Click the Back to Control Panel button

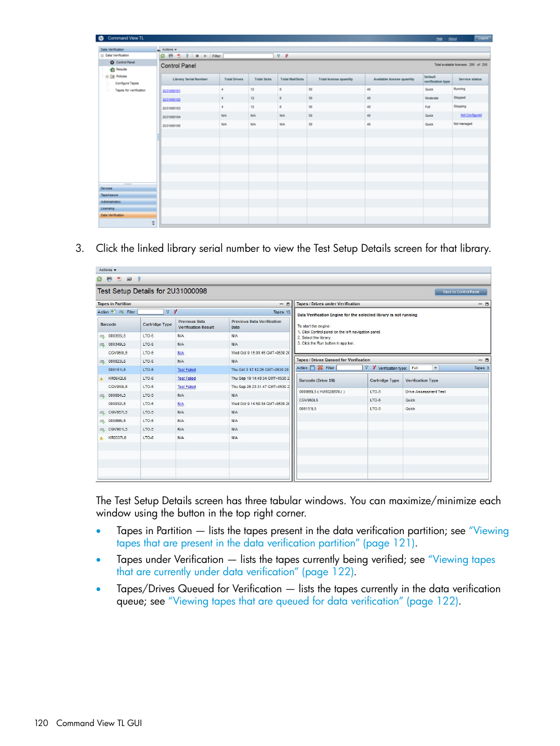(461, 292)
